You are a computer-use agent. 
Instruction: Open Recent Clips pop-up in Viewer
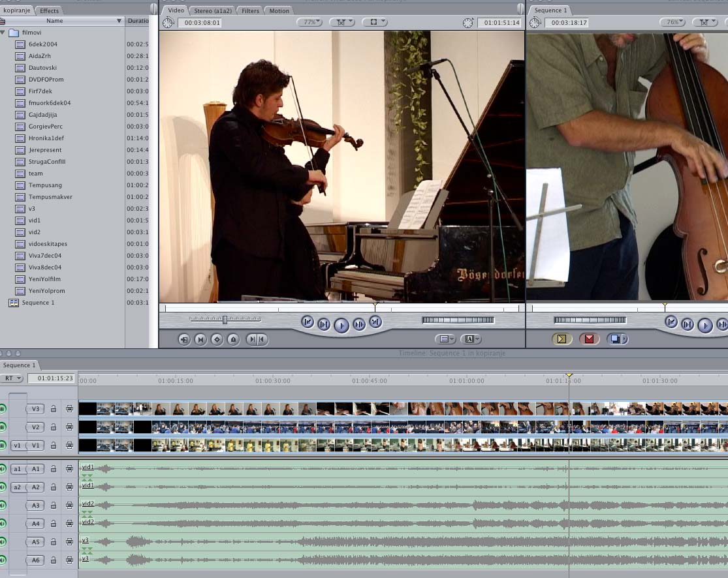[446, 339]
